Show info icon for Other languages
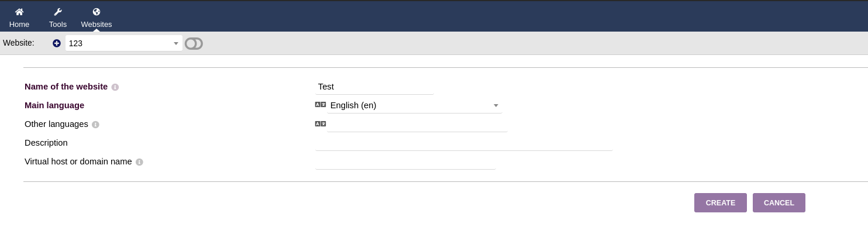This screenshot has height=227, width=868. 95,125
